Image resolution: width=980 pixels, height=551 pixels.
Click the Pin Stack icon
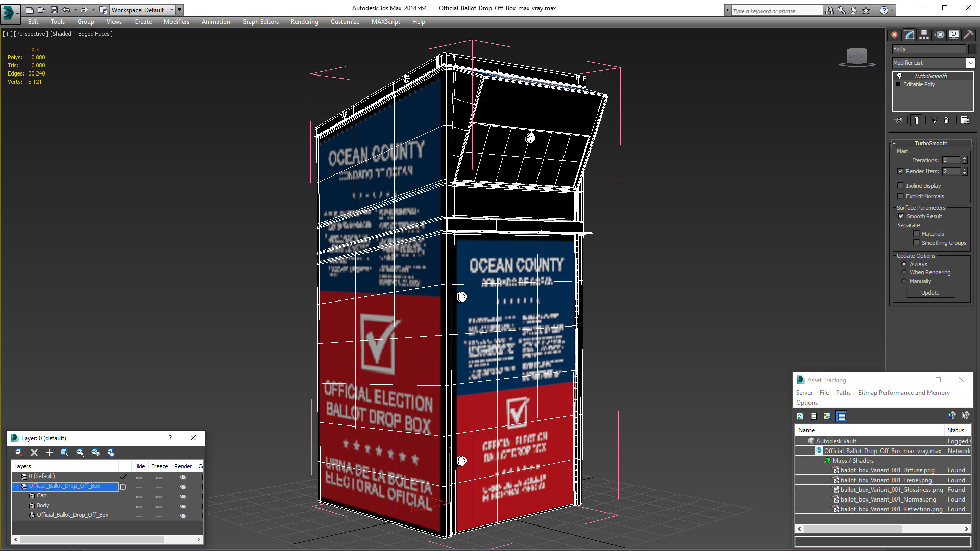pos(899,120)
